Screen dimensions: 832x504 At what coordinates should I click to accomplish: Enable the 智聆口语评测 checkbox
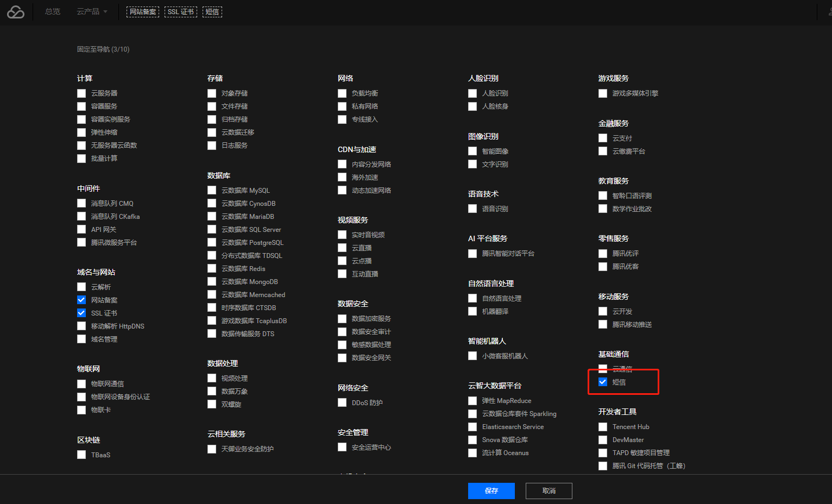(x=603, y=196)
